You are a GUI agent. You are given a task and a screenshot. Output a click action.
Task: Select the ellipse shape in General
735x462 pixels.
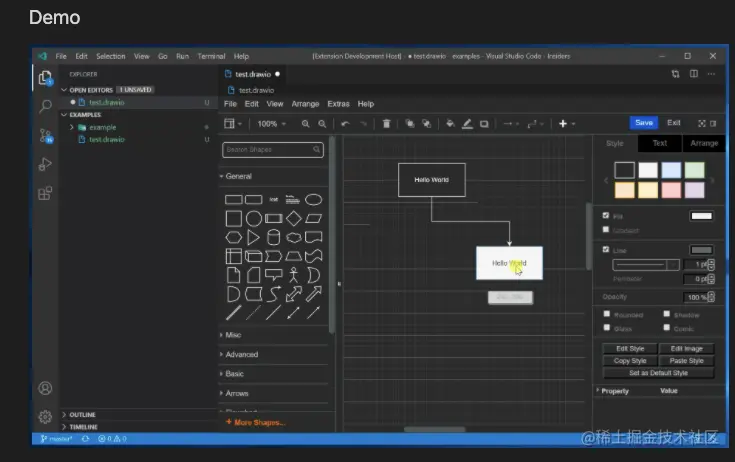314,200
